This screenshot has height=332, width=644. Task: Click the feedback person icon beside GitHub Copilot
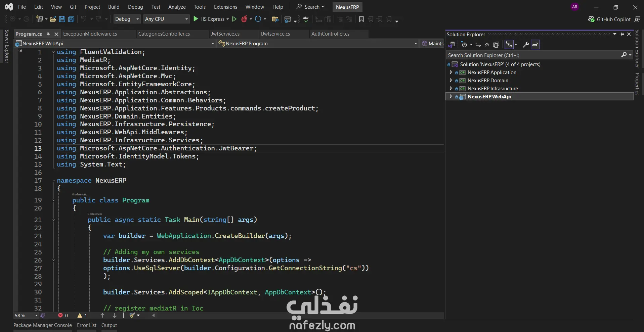(637, 19)
